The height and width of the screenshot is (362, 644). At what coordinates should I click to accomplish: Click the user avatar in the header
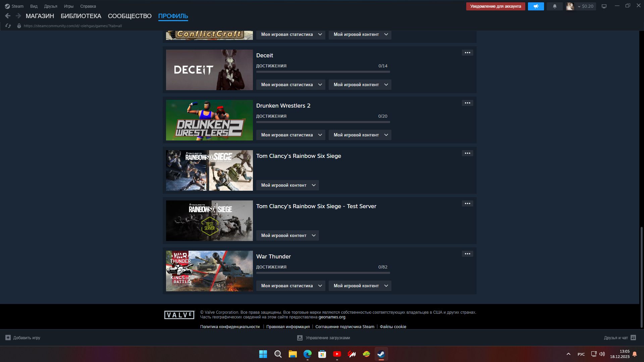point(570,6)
